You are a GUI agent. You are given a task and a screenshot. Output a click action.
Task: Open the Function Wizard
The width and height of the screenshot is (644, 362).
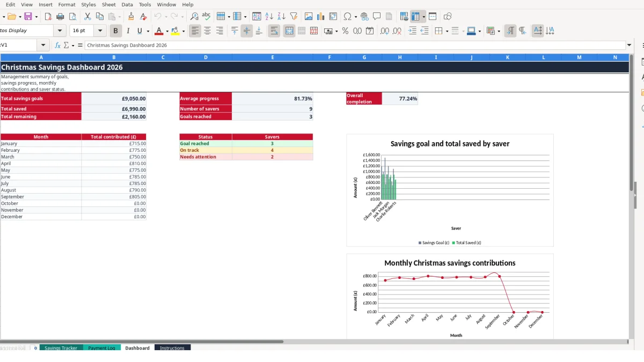57,46
